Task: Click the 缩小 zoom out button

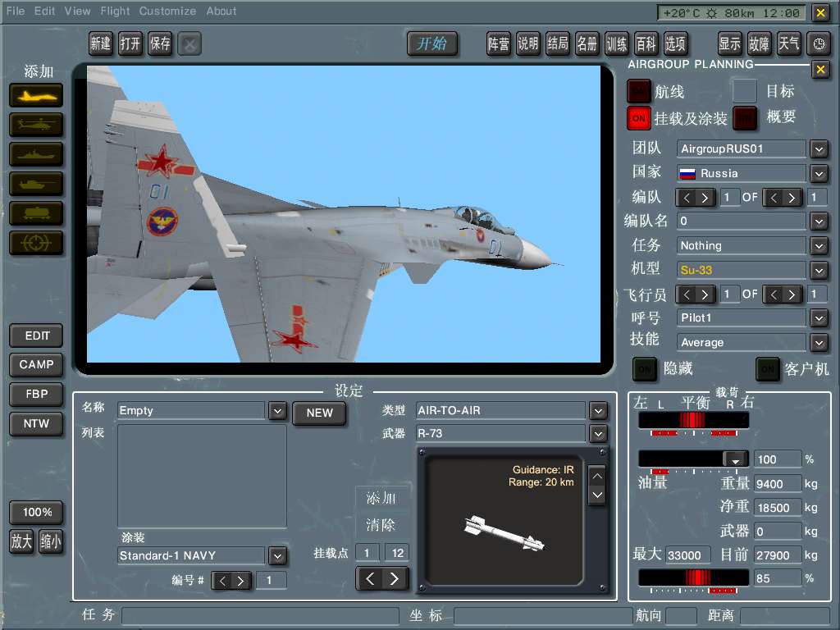Action: tap(51, 541)
